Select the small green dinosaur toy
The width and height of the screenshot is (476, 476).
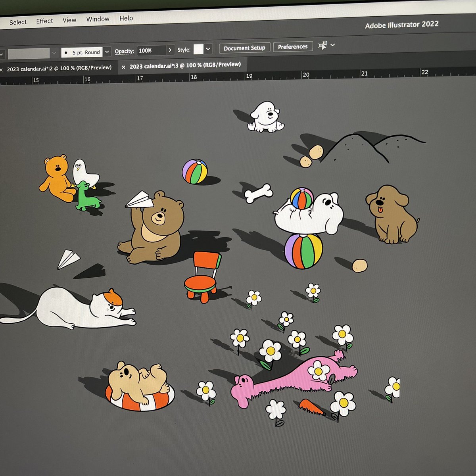[x=87, y=196]
